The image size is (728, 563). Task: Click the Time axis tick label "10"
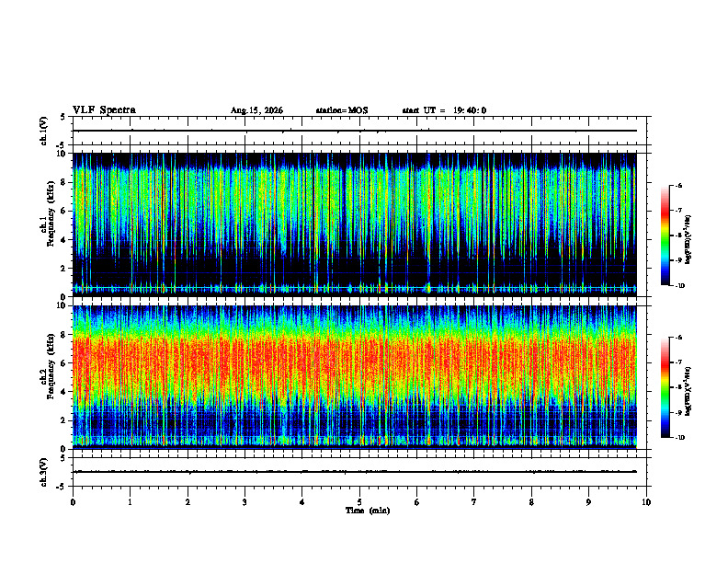pos(646,502)
